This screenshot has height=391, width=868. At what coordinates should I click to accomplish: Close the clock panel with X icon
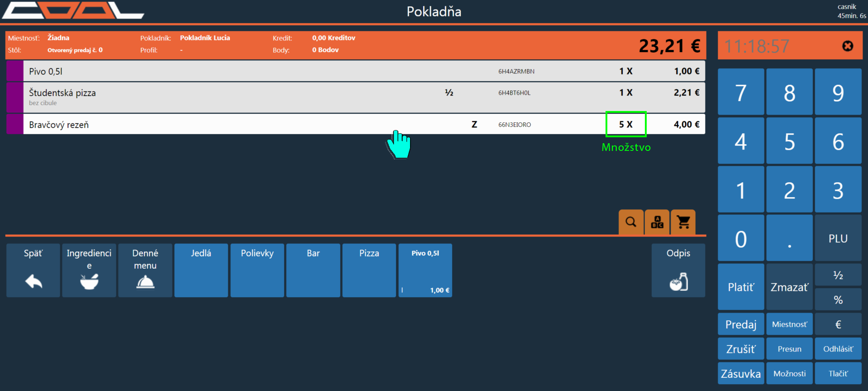[x=847, y=46]
